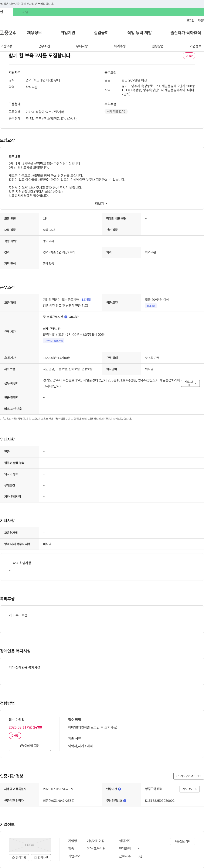Click the 비희망 value for 병역 대체 복무자 채용
The image size is (204, 868).
tap(47, 544)
